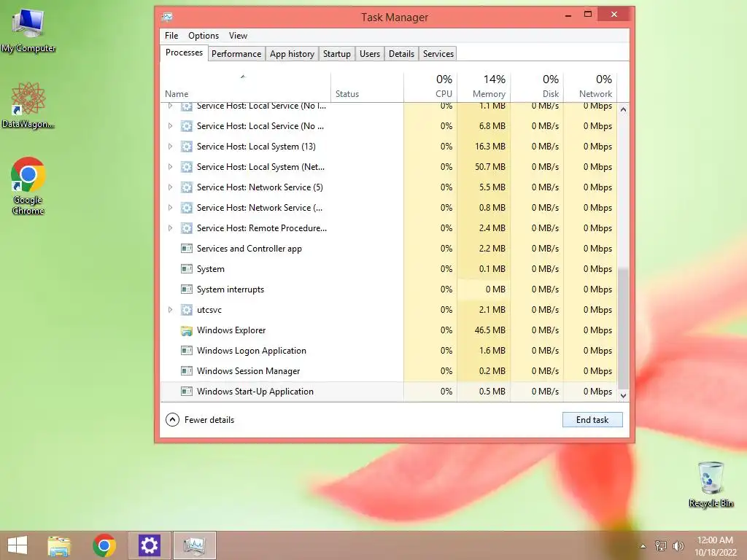
Task: Switch to the Details tab
Action: click(x=402, y=54)
